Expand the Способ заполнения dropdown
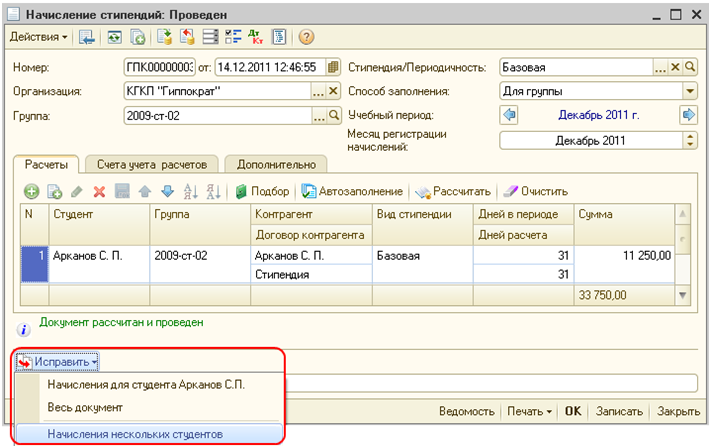 [688, 90]
